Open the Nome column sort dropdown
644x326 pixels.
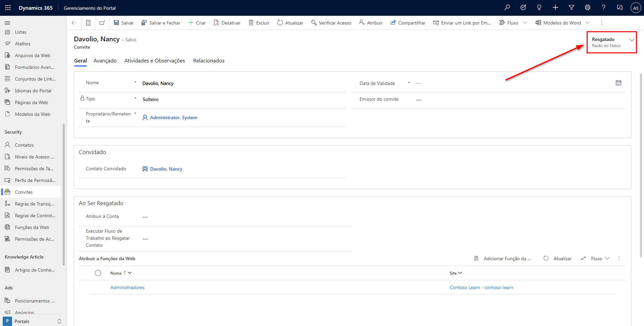click(x=130, y=273)
